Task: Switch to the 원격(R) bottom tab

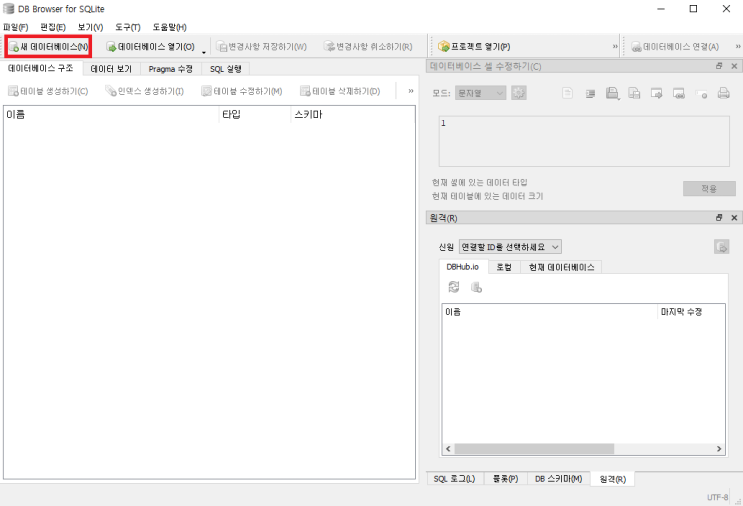Action: click(x=613, y=479)
